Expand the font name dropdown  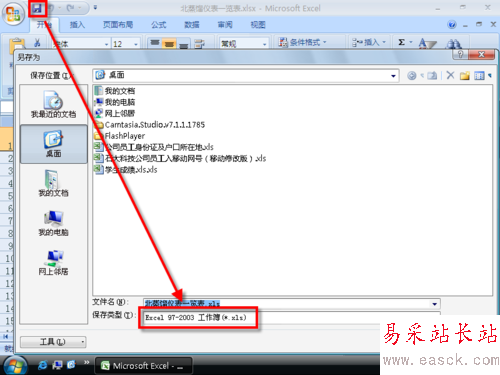coord(107,44)
